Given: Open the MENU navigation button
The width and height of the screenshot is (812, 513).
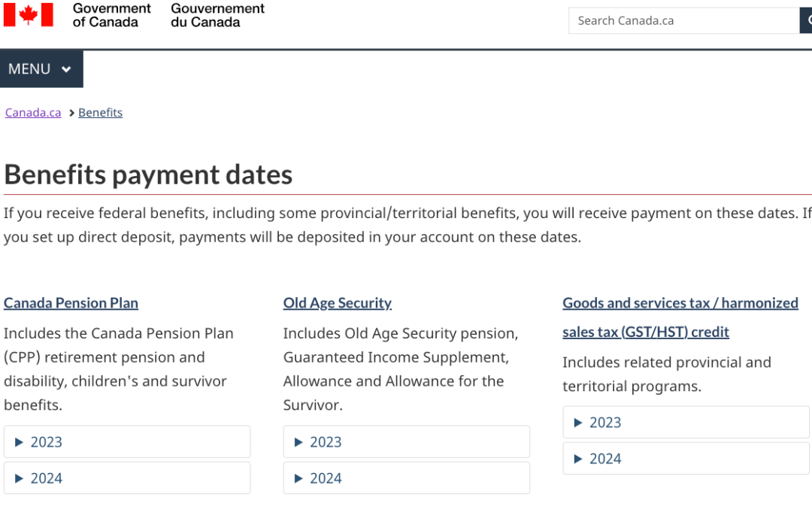Looking at the screenshot, I should point(41,69).
